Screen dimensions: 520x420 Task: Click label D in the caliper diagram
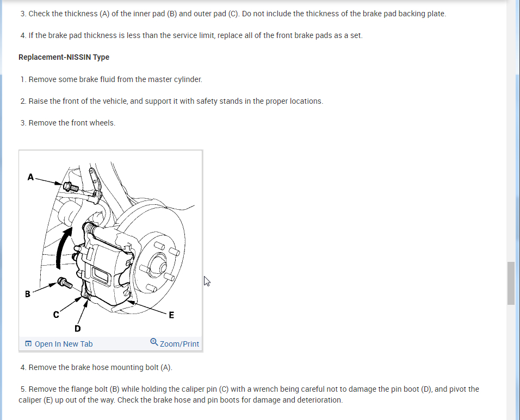coord(78,329)
